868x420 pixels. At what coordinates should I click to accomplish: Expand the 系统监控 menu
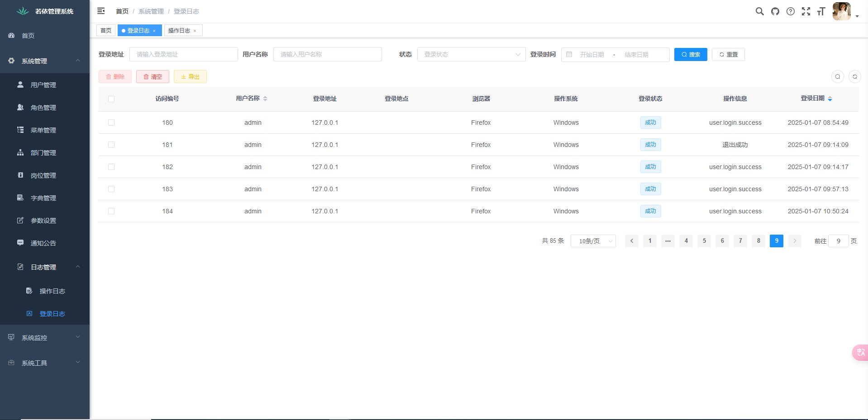click(45, 337)
